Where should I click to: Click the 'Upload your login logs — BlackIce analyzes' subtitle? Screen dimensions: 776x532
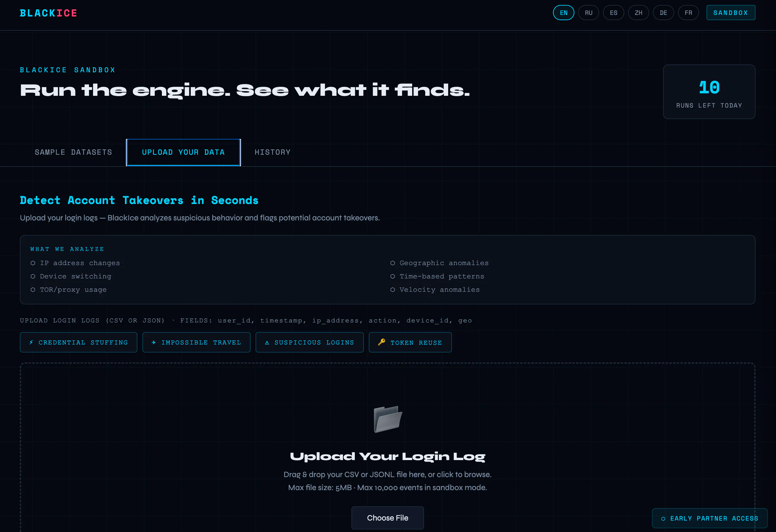coord(200,218)
